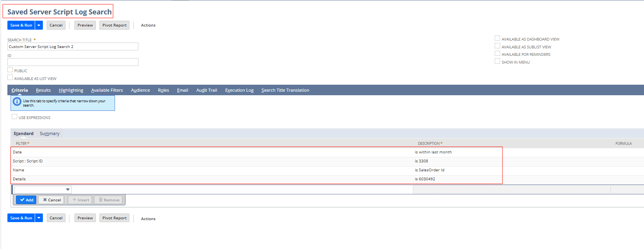Open the top Pivot Report button
Screen dimensions: 644x249
point(114,25)
